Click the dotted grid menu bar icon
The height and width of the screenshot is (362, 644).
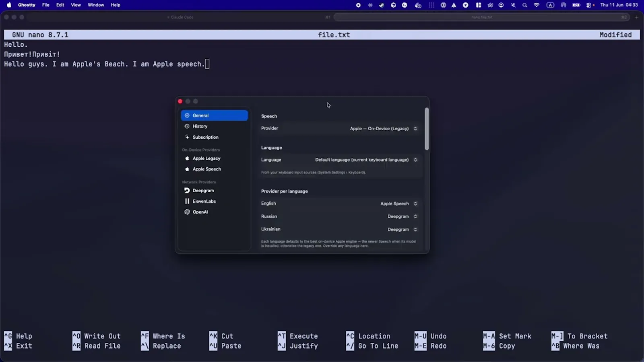[431, 5]
